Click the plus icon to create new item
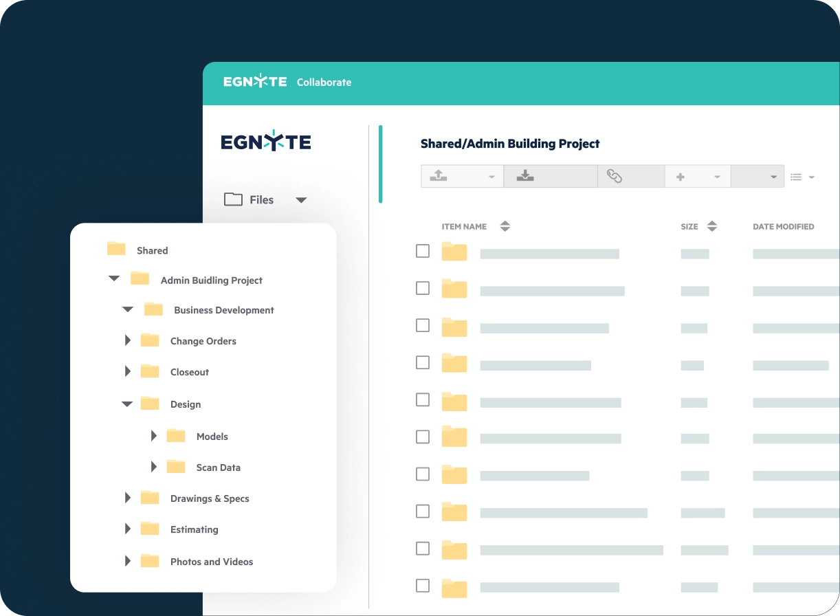The image size is (840, 616). click(x=680, y=176)
